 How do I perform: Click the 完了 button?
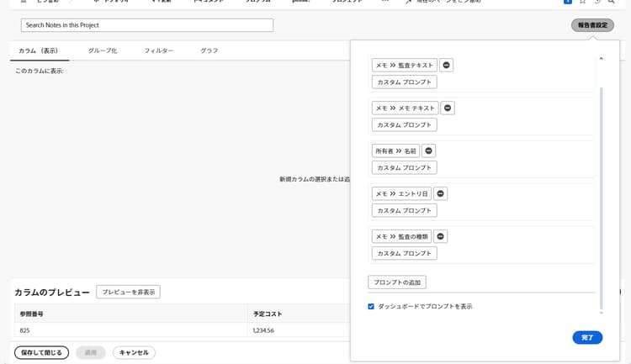coord(587,337)
